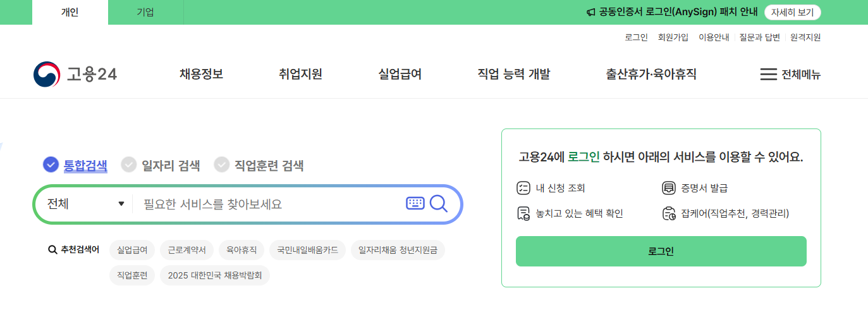This screenshot has height=319, width=868.
Task: Click the 증명서 발급 text
Action: pos(705,188)
